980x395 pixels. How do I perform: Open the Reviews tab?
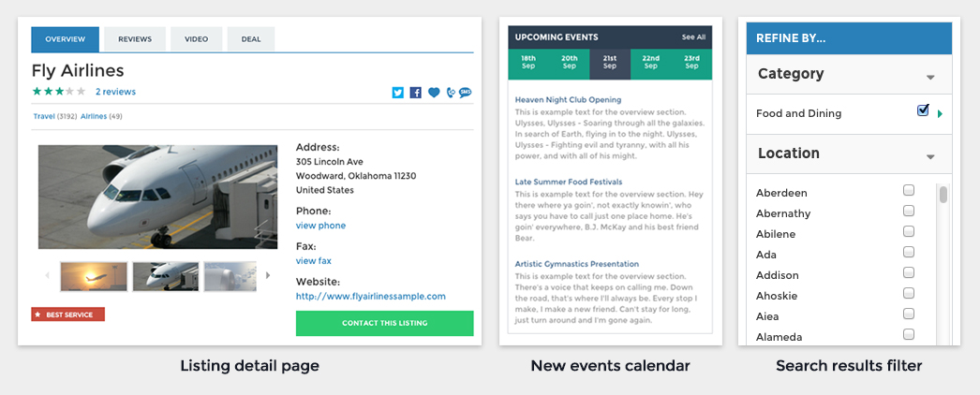coord(135,39)
